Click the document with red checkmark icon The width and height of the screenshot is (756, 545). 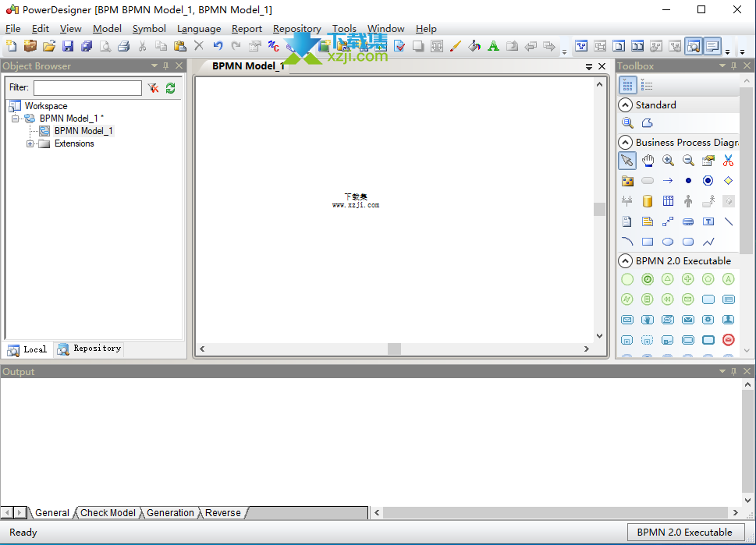click(x=399, y=46)
